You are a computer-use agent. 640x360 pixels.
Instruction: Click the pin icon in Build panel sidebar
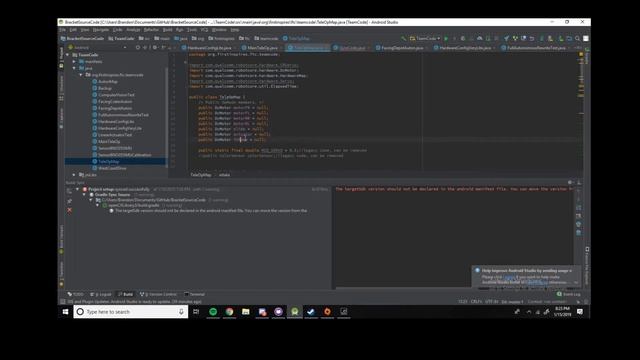pos(69,201)
